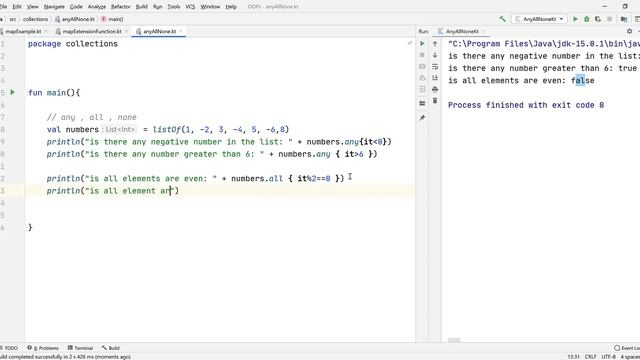Click the collections breadcrumb
Viewport: 640px width, 360px height.
coord(35,19)
